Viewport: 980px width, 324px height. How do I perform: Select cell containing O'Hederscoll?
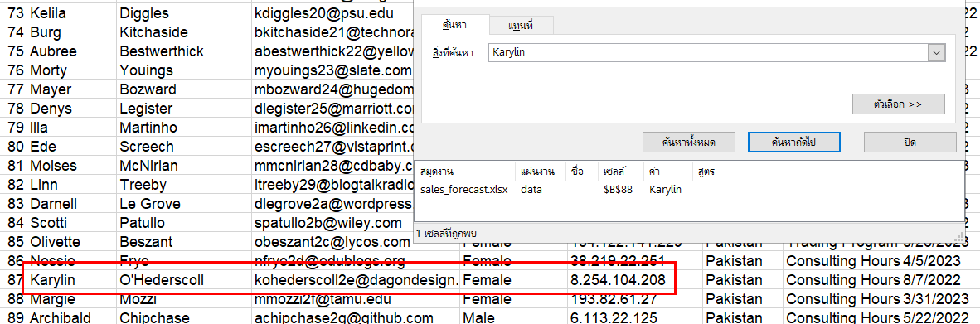pos(184,281)
